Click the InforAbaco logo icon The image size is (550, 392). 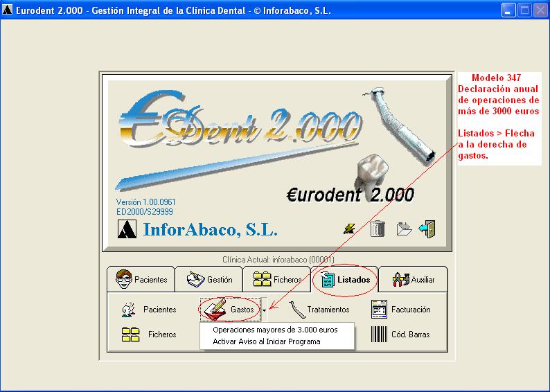pos(127,229)
